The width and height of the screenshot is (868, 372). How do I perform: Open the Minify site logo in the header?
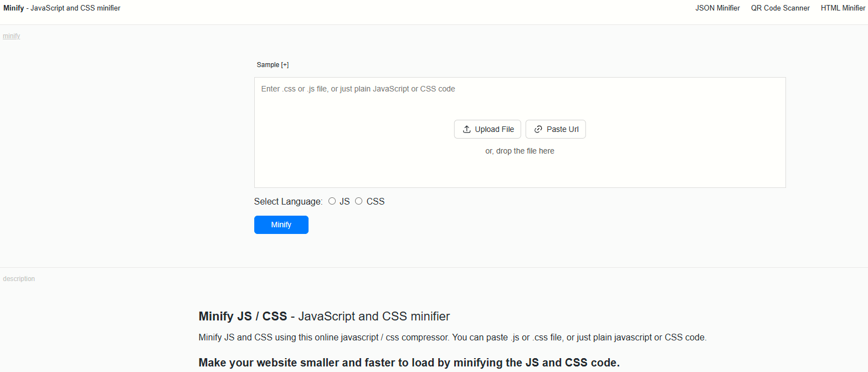(x=13, y=8)
